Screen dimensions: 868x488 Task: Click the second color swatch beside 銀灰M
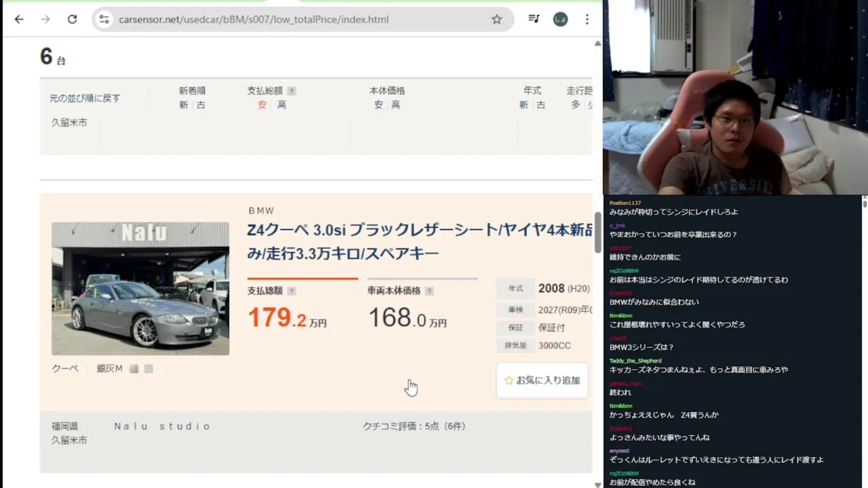(x=149, y=369)
